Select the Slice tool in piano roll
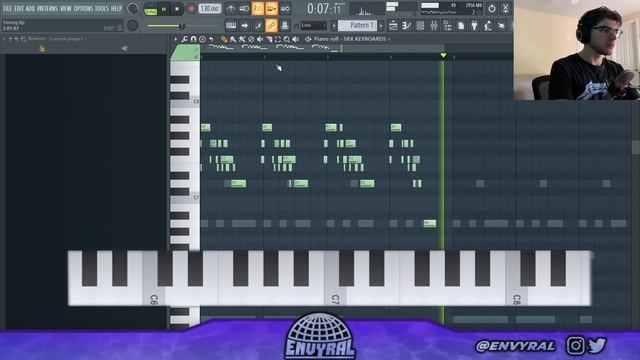The width and height of the screenshot is (640, 360). pyautogui.click(x=269, y=39)
